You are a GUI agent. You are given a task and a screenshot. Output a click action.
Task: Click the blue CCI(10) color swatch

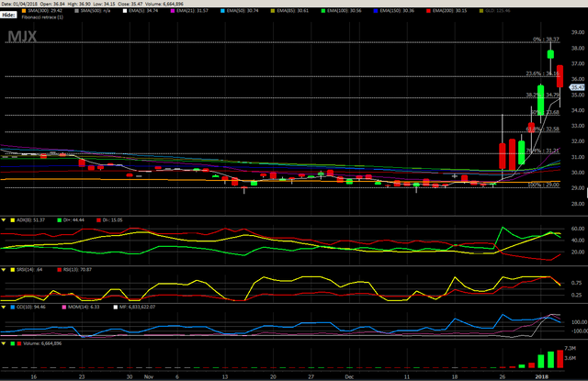coord(12,308)
